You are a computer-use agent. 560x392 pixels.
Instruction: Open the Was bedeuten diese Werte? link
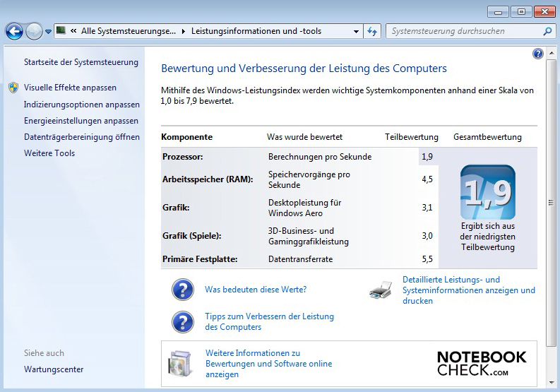point(256,290)
